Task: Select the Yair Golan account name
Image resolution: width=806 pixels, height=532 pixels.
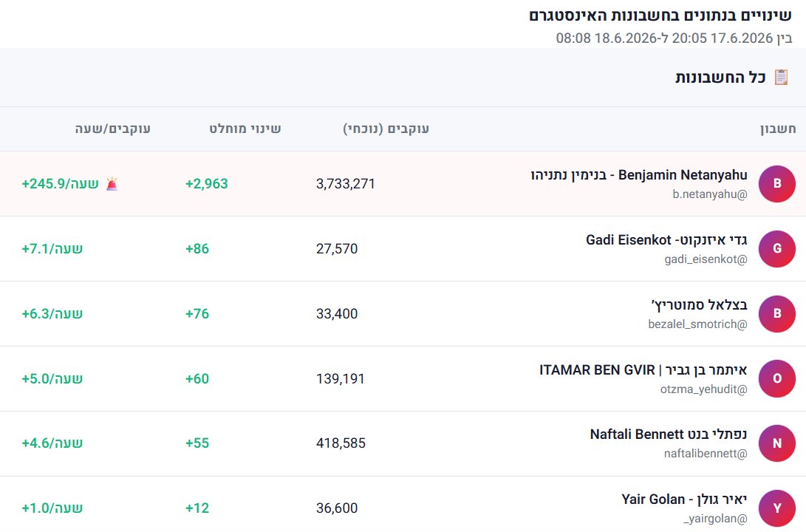Action: click(684, 499)
